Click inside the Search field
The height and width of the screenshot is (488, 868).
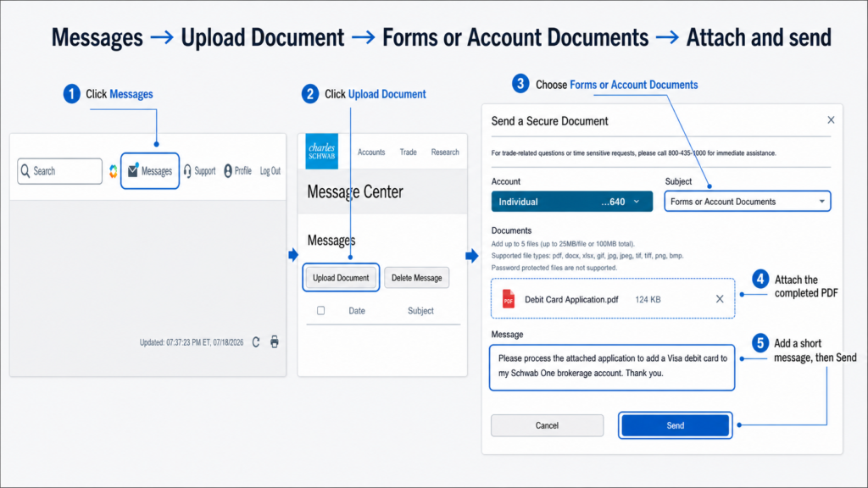tap(60, 171)
